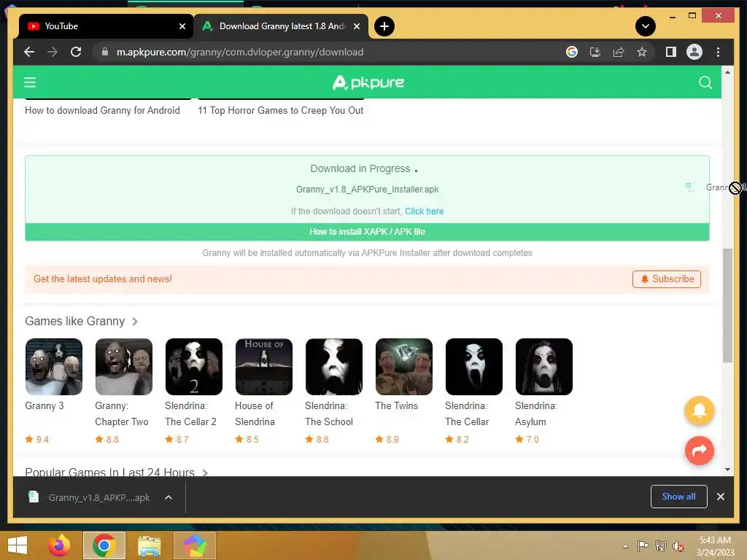Open Slendrina: Asylum game icon
The image size is (747, 560).
(544, 367)
